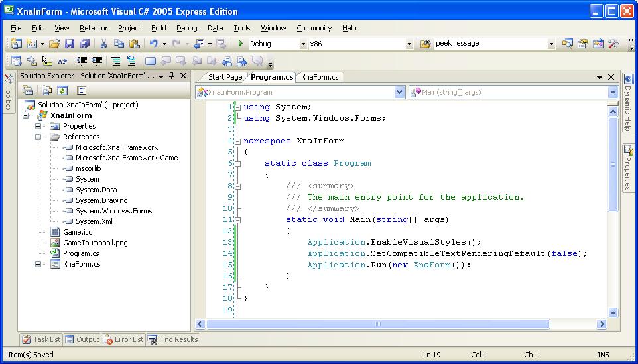The width and height of the screenshot is (638, 364).
Task: Collapse the References tree node
Action: click(x=38, y=137)
